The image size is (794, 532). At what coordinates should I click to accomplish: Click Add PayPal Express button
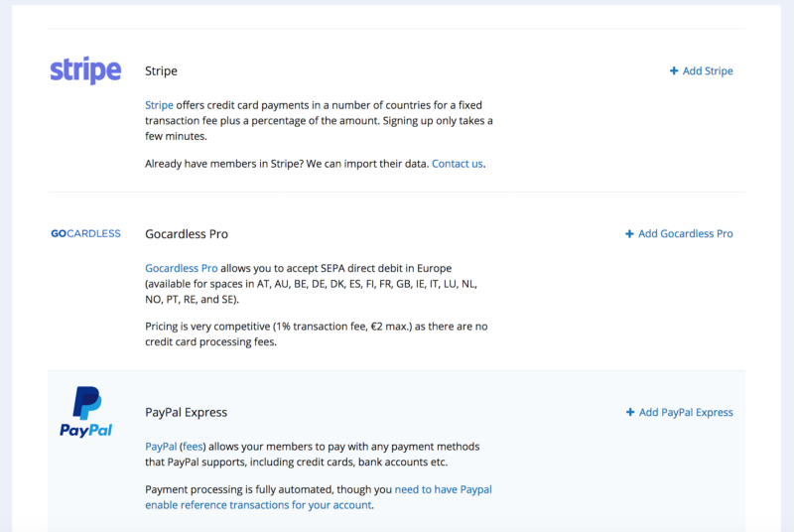tap(679, 413)
